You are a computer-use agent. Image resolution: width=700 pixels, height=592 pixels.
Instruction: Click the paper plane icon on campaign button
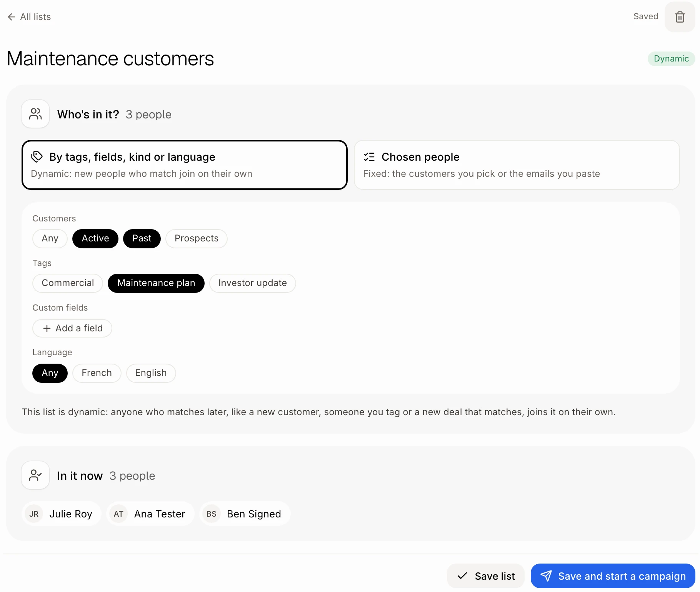[x=546, y=576]
